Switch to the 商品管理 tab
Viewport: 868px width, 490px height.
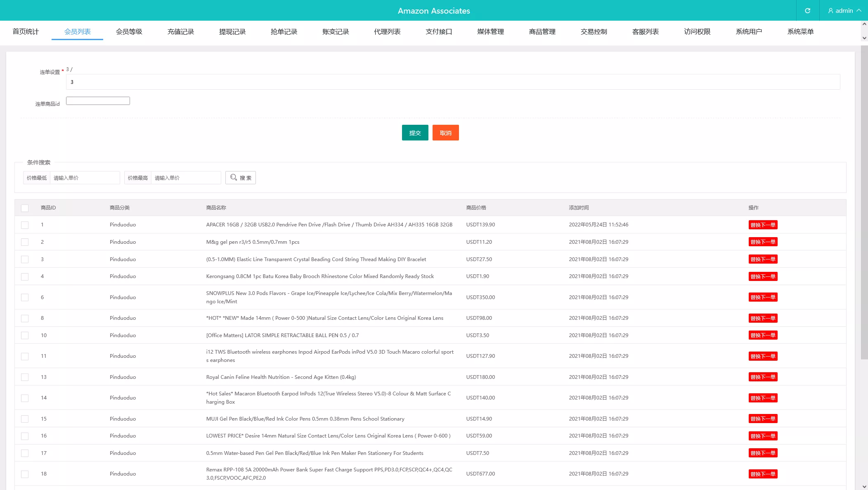[x=542, y=32]
